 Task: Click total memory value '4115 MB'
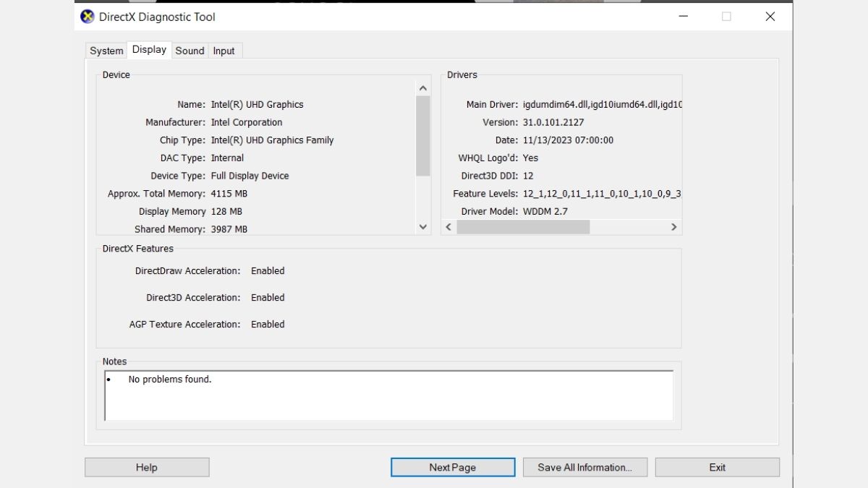(x=229, y=194)
